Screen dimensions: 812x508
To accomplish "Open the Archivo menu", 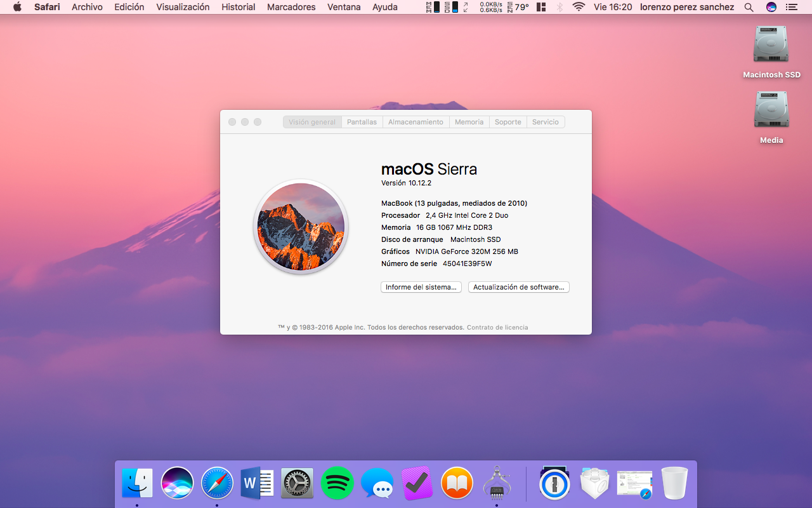I will point(87,7).
